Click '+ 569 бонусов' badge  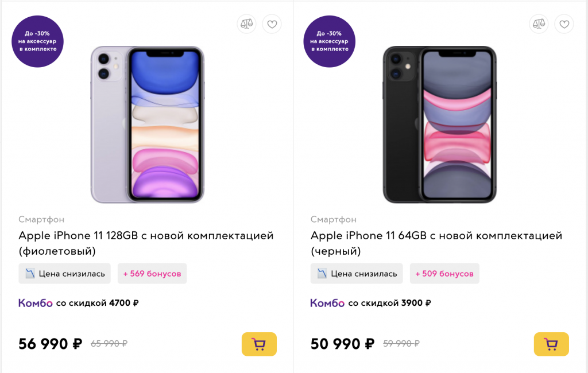[x=152, y=273]
